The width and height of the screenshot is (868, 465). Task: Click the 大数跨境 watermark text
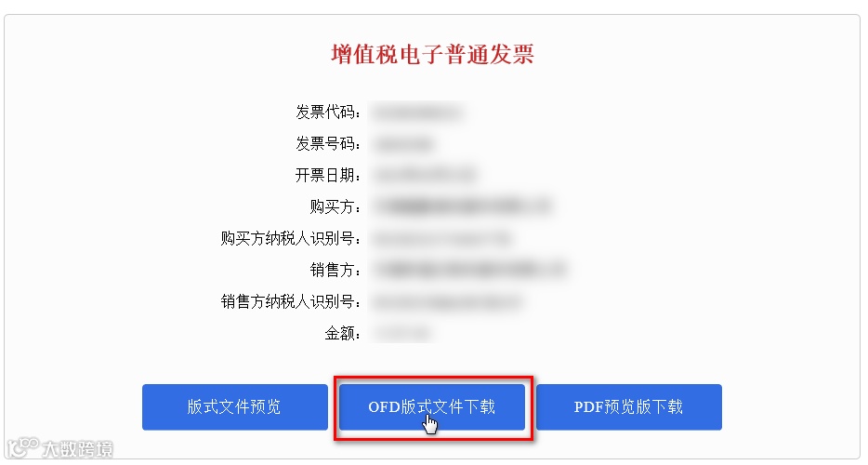coord(77,449)
